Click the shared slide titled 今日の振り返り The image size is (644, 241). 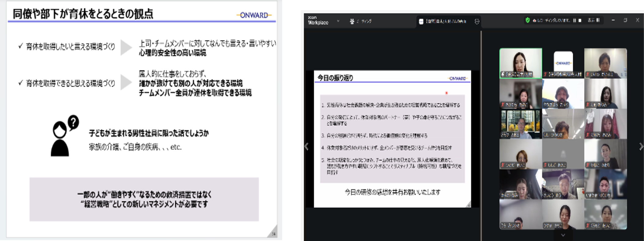point(392,139)
